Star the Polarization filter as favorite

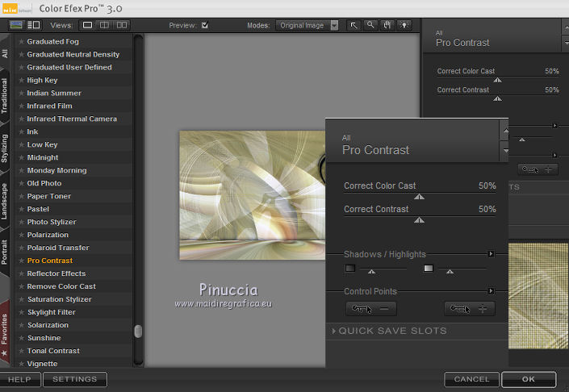click(22, 235)
